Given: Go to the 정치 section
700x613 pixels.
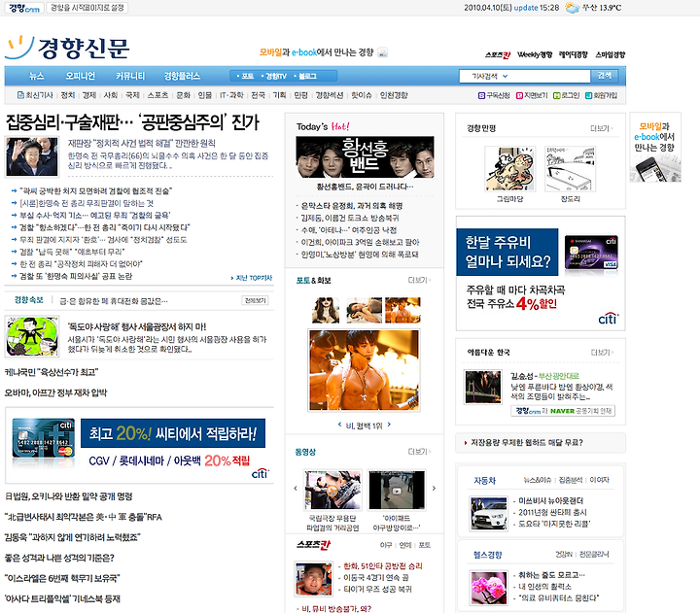Looking at the screenshot, I should tap(68, 95).
